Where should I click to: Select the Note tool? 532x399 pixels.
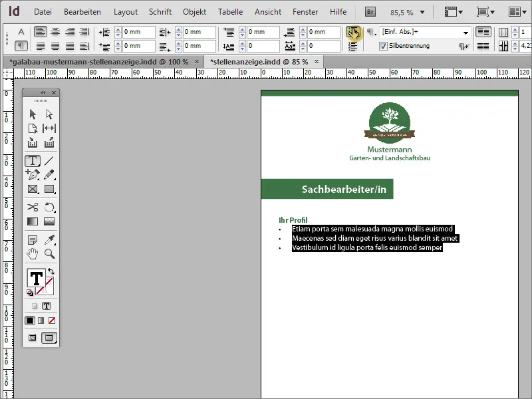click(33, 240)
